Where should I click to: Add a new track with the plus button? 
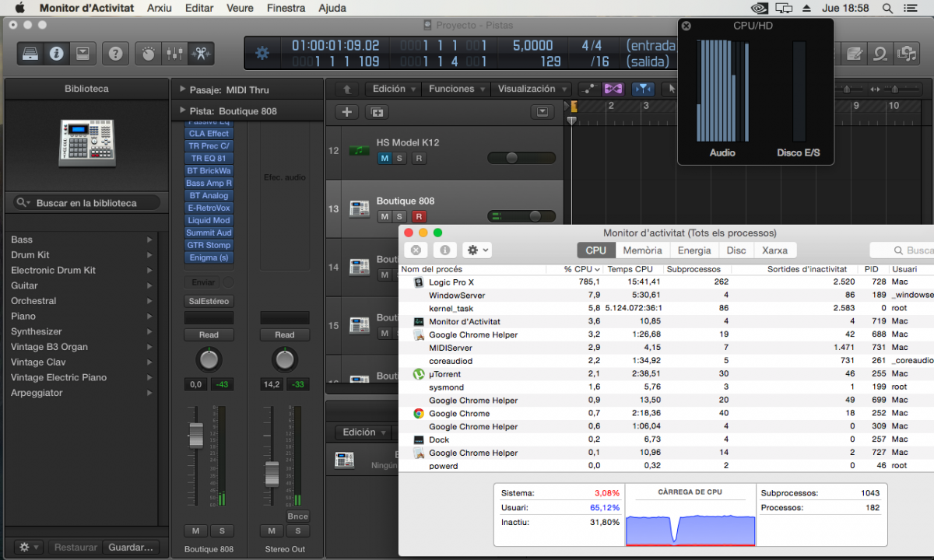click(347, 112)
